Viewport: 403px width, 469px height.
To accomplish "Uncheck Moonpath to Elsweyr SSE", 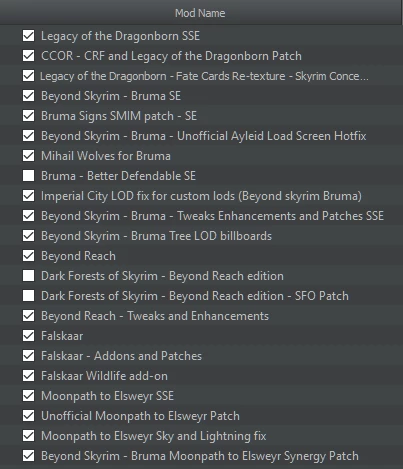I will click(28, 395).
